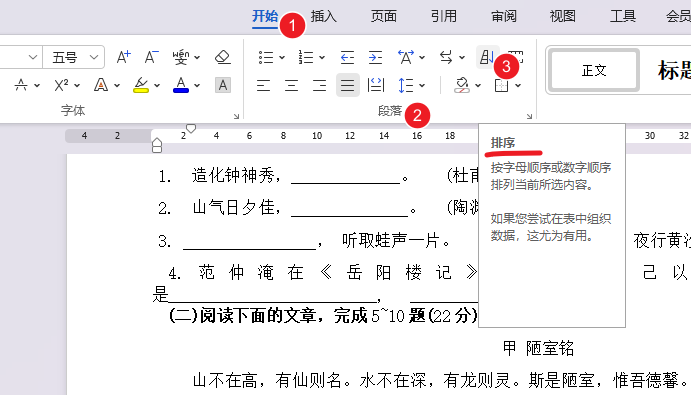Screen dimensions: 691x395
Task: Click the Sort icon
Action: [x=487, y=57]
